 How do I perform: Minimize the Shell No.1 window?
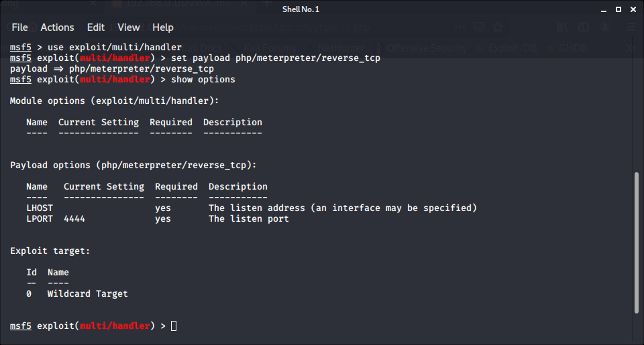click(603, 9)
